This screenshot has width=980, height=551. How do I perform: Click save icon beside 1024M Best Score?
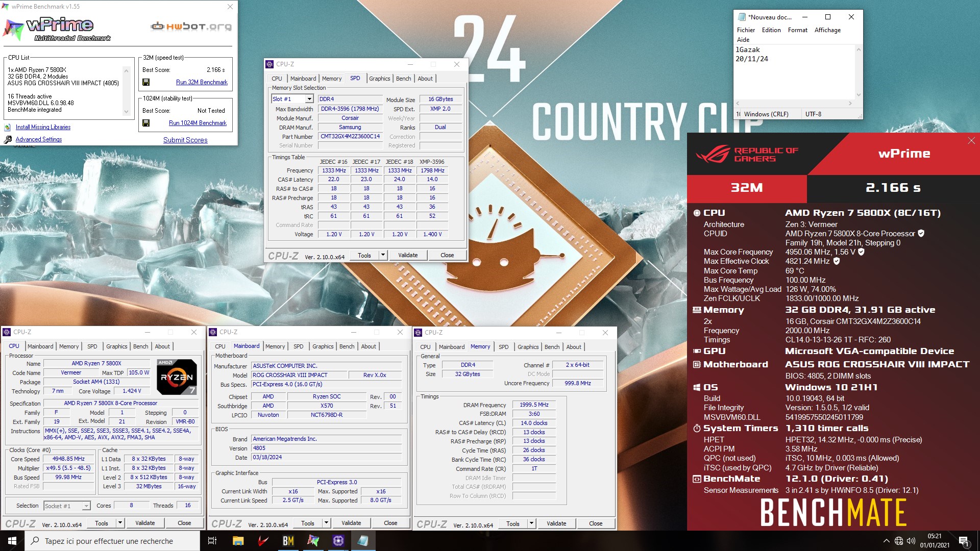point(146,123)
